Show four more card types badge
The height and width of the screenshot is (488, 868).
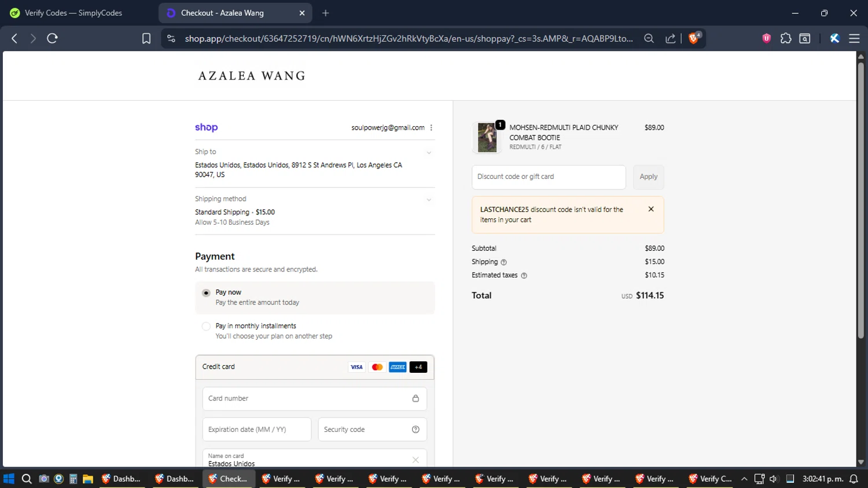coord(418,367)
